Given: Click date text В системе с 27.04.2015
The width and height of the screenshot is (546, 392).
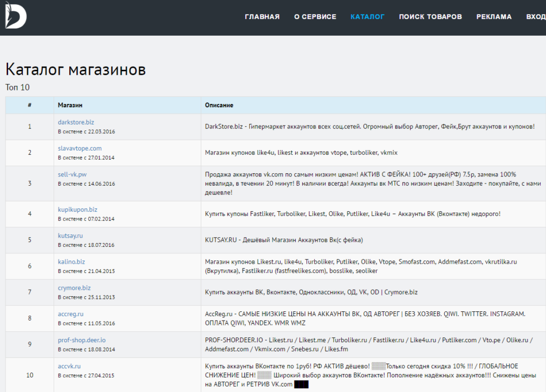Looking at the screenshot, I should coord(86,376).
